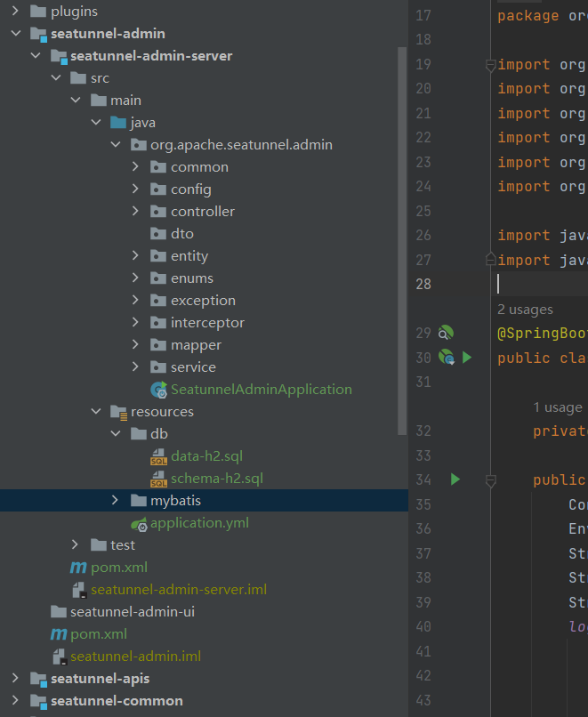The width and height of the screenshot is (588, 717).
Task: Collapse the src folder
Action: 56,77
